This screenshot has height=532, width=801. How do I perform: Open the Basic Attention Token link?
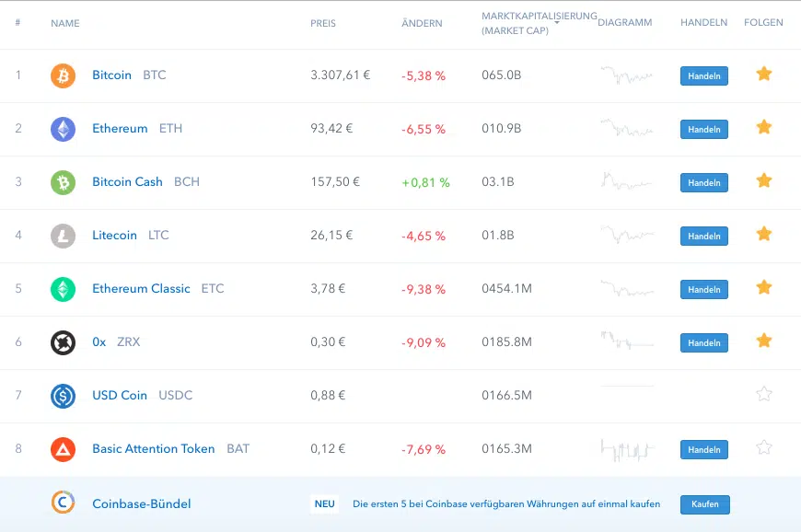coord(153,449)
